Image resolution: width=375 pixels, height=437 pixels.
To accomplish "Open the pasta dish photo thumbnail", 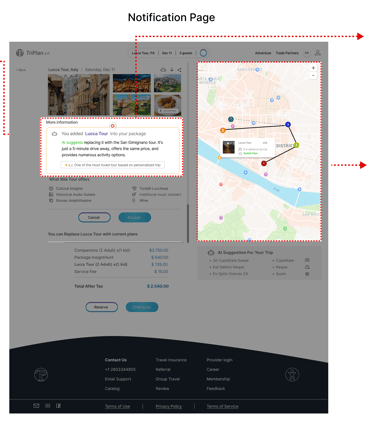I will click(168, 105).
